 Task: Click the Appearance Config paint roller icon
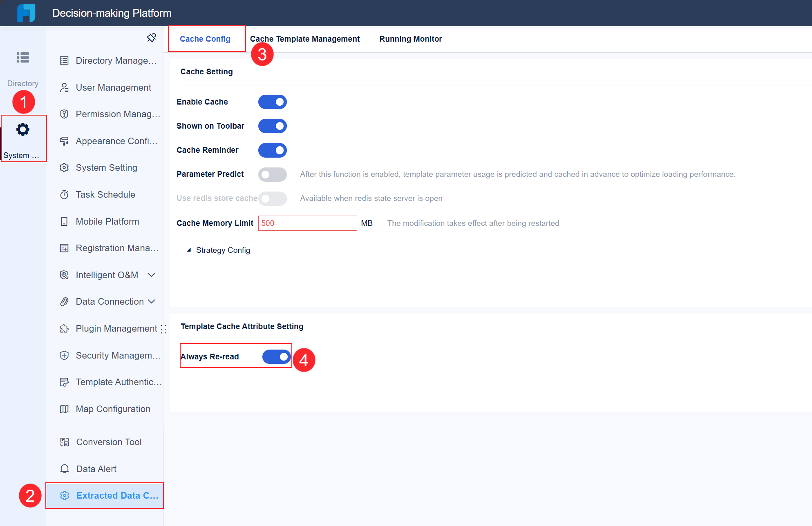pos(64,141)
